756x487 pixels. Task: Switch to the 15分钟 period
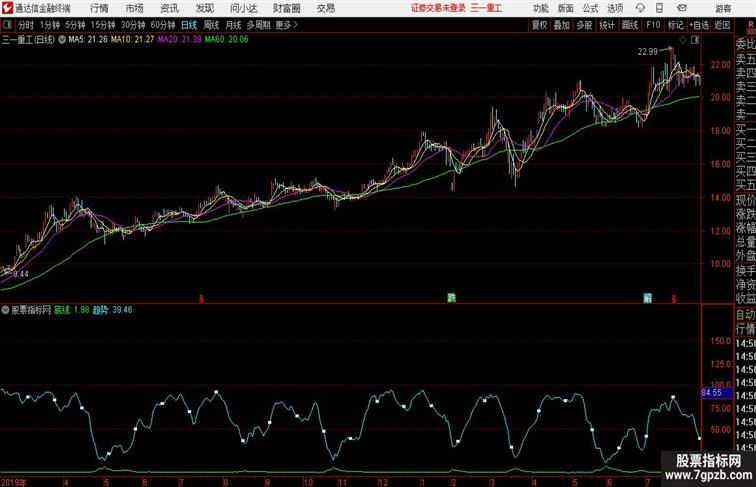[x=103, y=25]
